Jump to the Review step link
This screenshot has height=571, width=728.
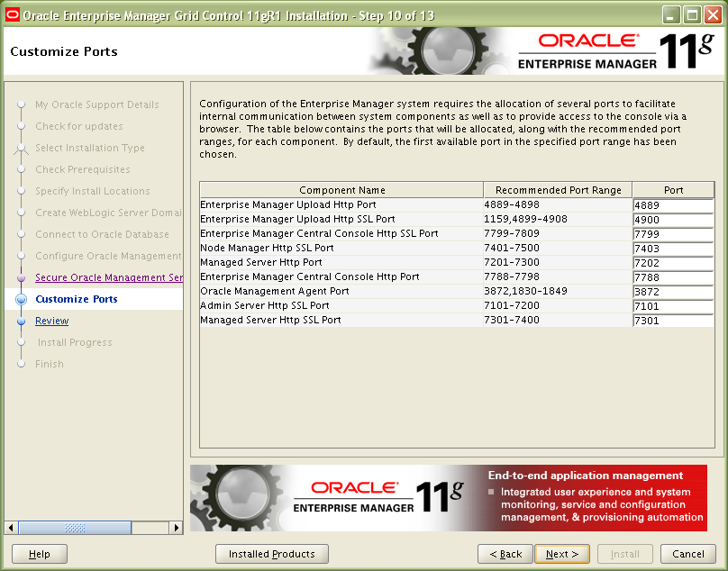click(52, 321)
